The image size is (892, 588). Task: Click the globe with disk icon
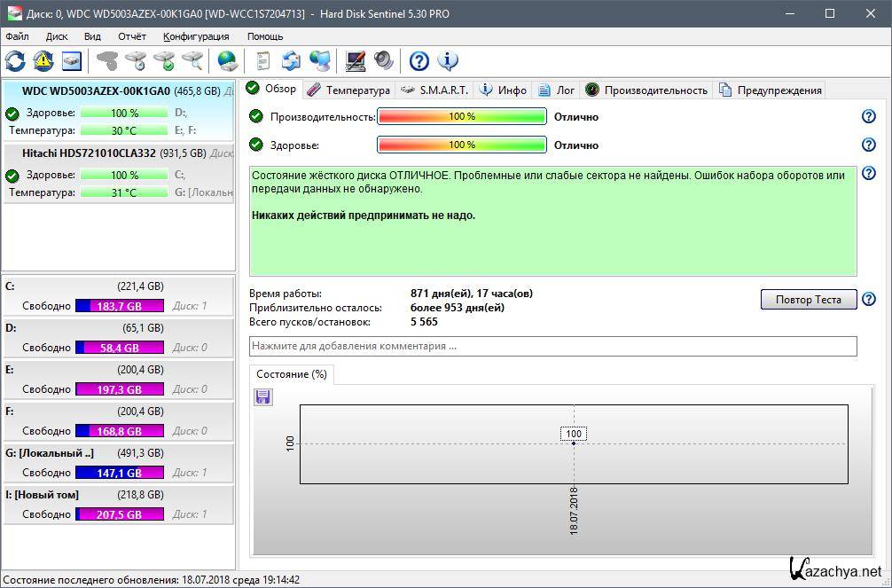(228, 61)
